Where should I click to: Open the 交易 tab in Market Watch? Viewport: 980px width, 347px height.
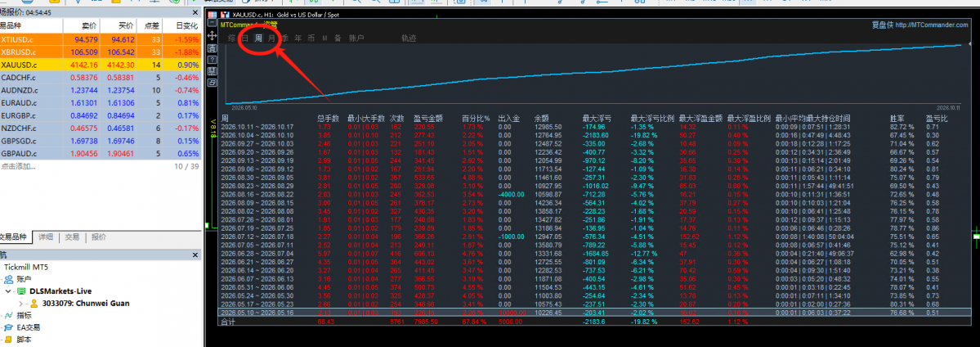[72, 237]
